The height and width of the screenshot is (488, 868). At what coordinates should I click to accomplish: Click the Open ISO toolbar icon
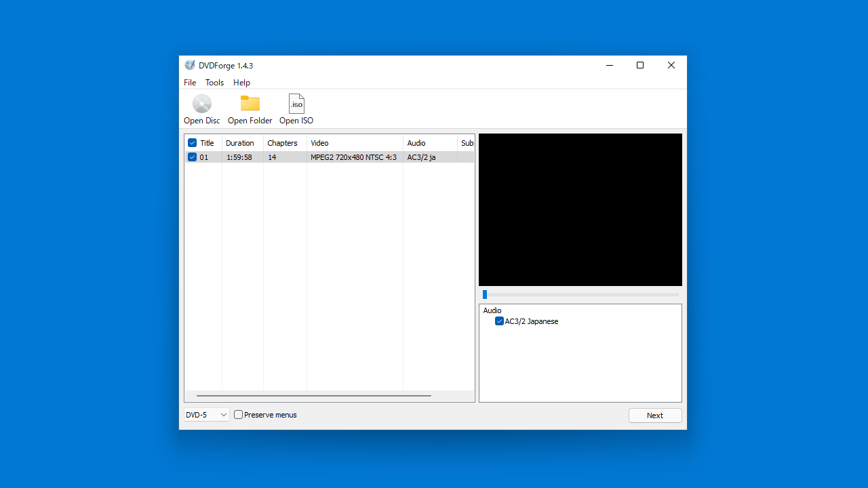tap(296, 104)
